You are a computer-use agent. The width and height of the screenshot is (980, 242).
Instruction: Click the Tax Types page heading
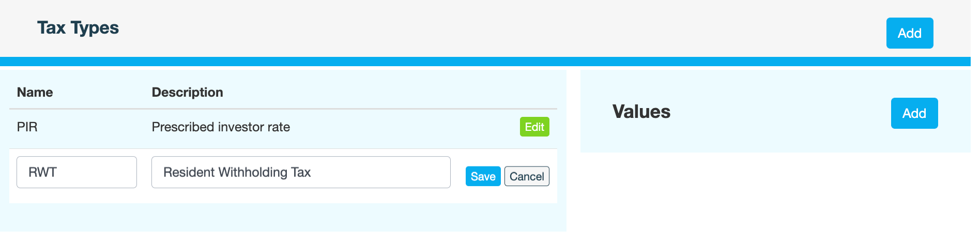[78, 28]
